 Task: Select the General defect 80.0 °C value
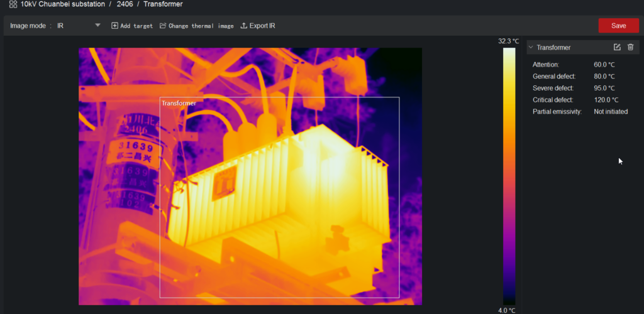tap(604, 77)
